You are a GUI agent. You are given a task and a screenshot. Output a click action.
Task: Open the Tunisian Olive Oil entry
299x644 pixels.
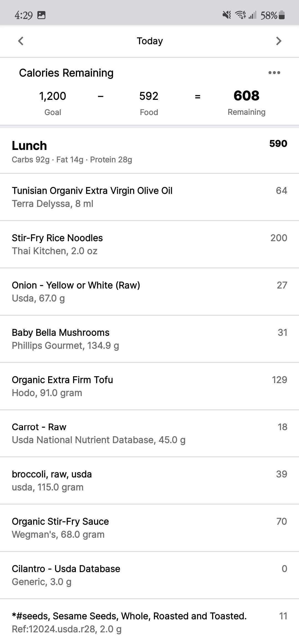point(149,197)
